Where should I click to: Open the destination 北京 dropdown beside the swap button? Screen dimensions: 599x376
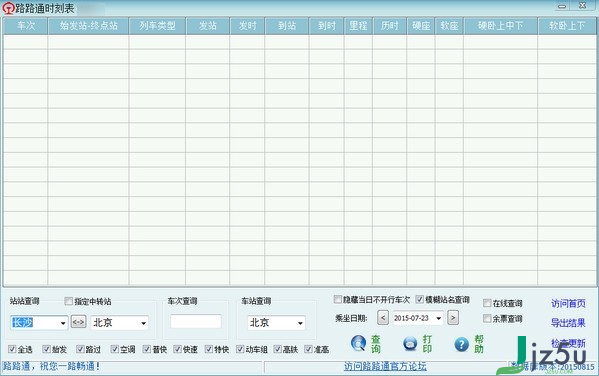(144, 323)
